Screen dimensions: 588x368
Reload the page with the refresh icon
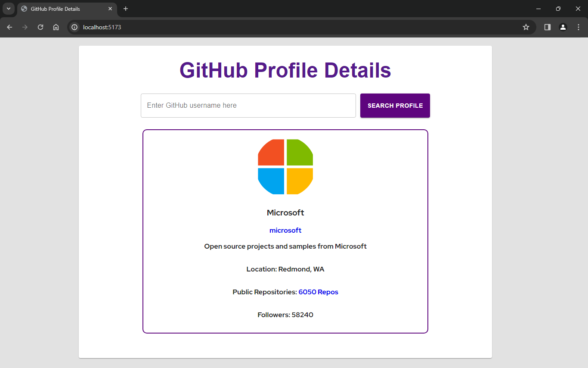click(40, 27)
